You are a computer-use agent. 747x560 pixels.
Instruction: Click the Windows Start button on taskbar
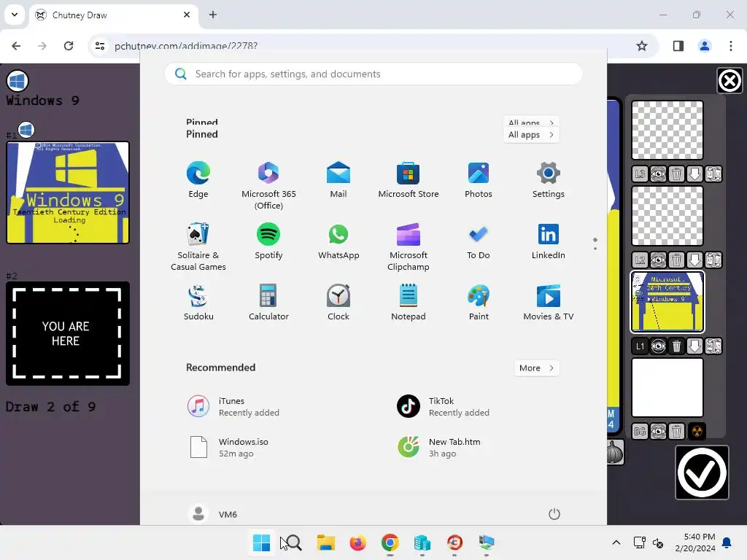(x=262, y=542)
